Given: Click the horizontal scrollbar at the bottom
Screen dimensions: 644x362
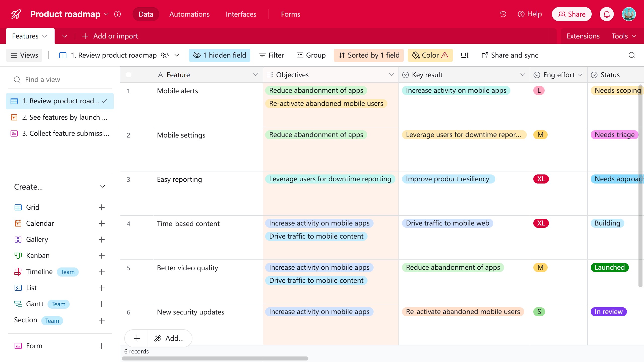Looking at the screenshot, I should 215,358.
